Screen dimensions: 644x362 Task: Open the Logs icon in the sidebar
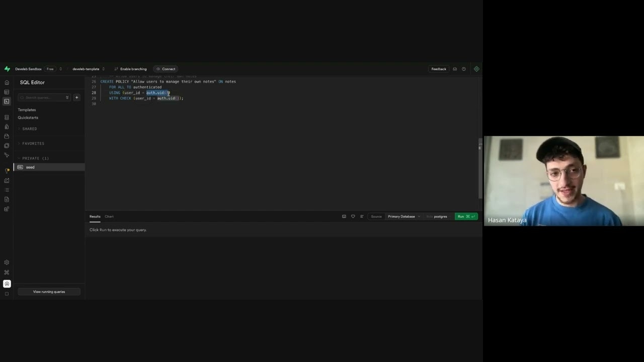pyautogui.click(x=7, y=190)
